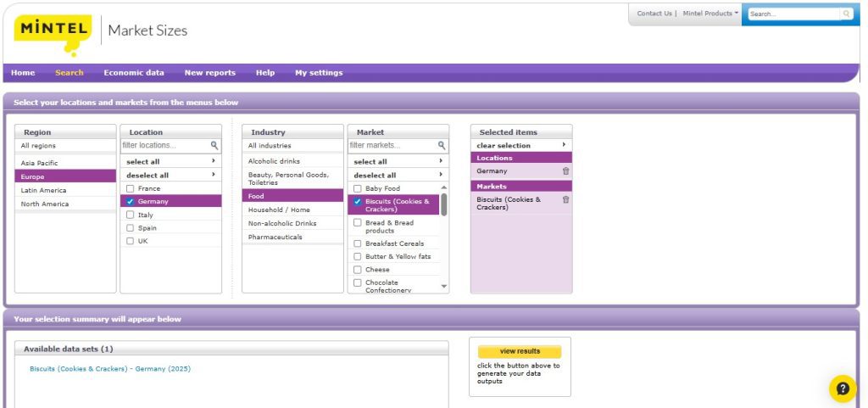Remove Germany using its trash icon
Image resolution: width=868 pixels, height=408 pixels.
click(565, 171)
